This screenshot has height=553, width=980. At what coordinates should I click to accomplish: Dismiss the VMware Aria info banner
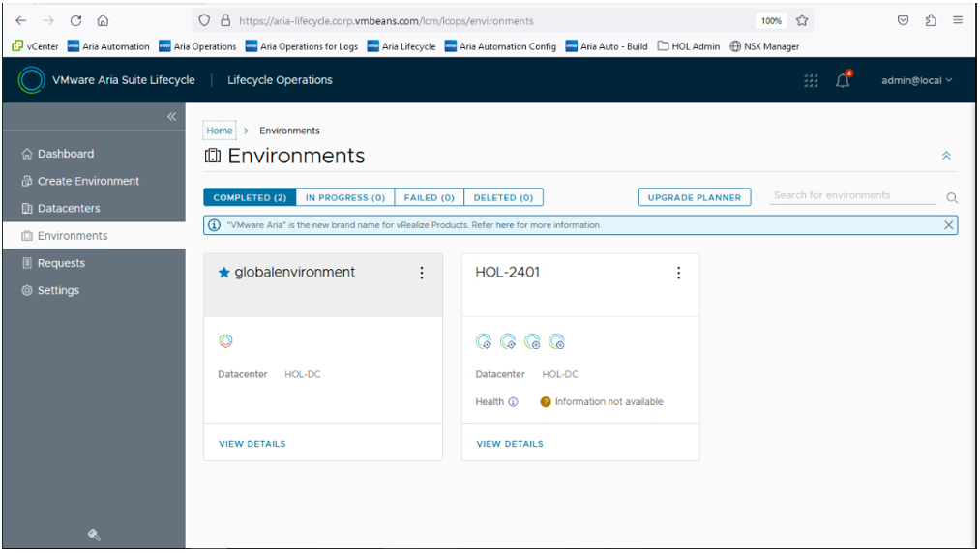pos(948,225)
